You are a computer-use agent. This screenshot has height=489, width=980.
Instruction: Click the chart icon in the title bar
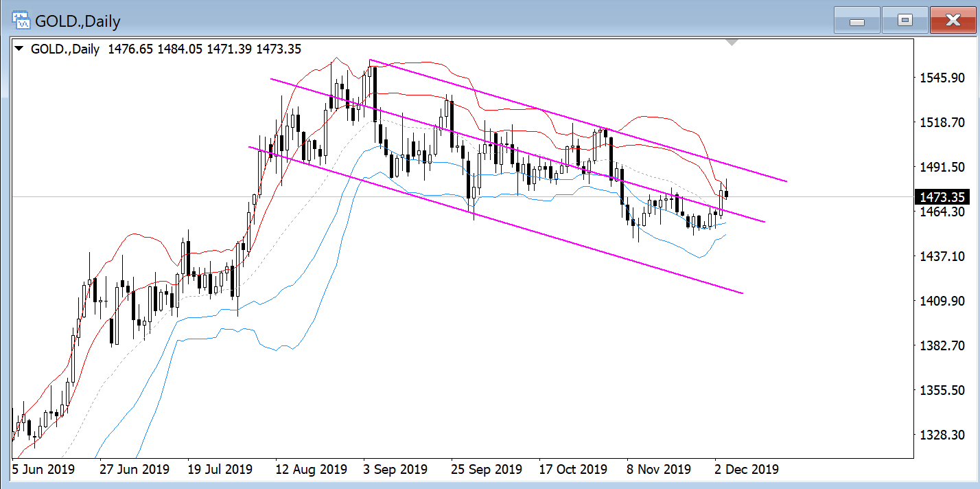[x=21, y=21]
